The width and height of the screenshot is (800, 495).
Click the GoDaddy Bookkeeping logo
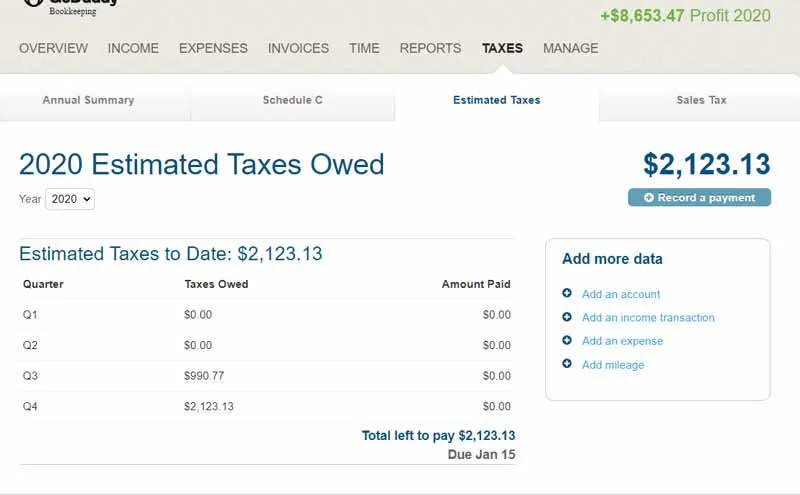click(70, 6)
